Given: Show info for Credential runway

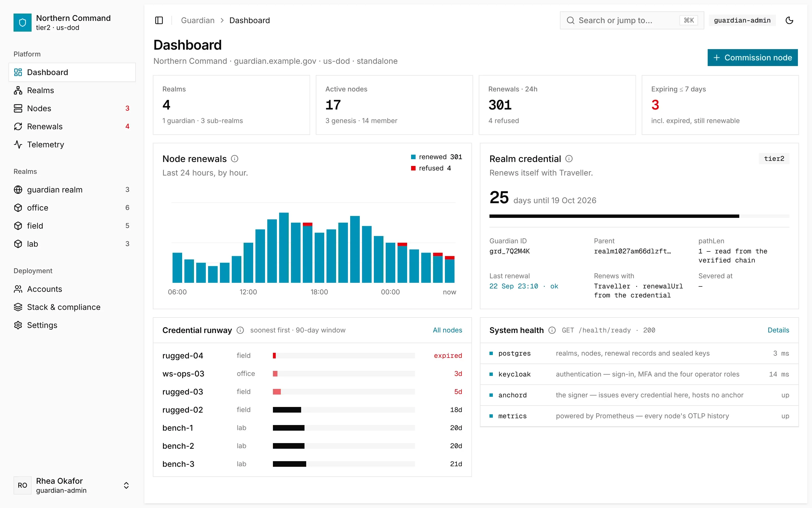Looking at the screenshot, I should 240,330.
